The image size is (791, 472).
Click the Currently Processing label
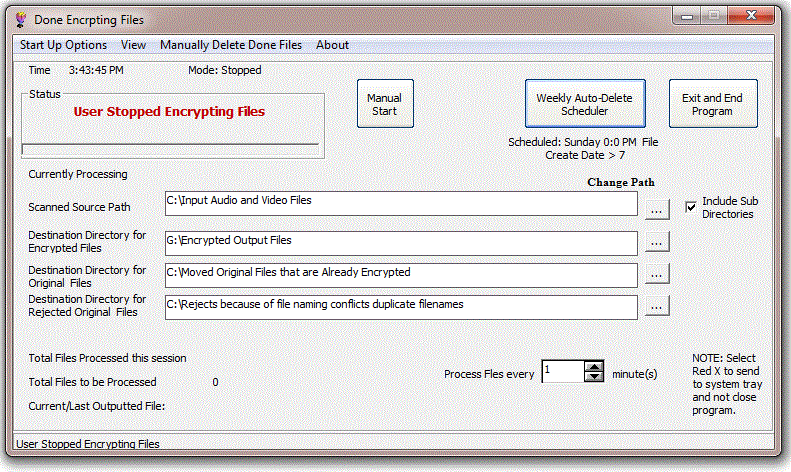click(78, 174)
